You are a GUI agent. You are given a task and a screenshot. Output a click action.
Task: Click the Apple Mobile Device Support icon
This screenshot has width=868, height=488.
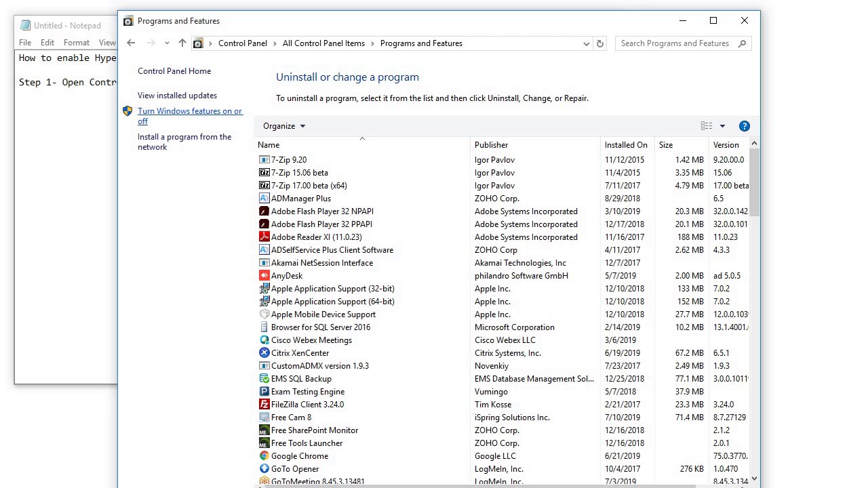(x=264, y=314)
